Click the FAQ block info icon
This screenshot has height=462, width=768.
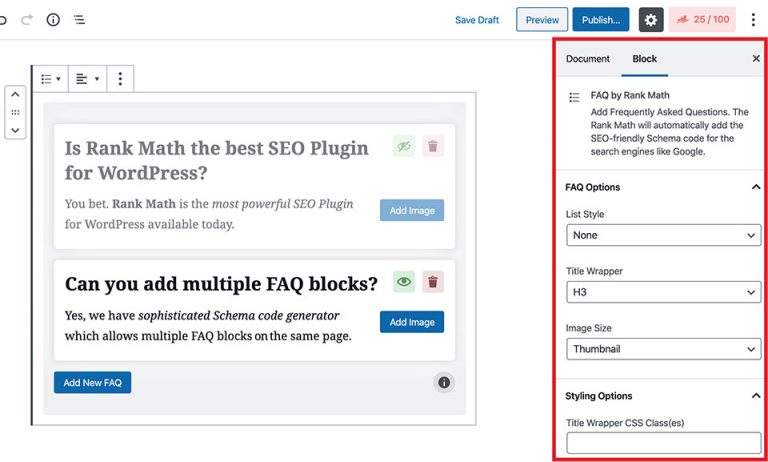point(445,382)
